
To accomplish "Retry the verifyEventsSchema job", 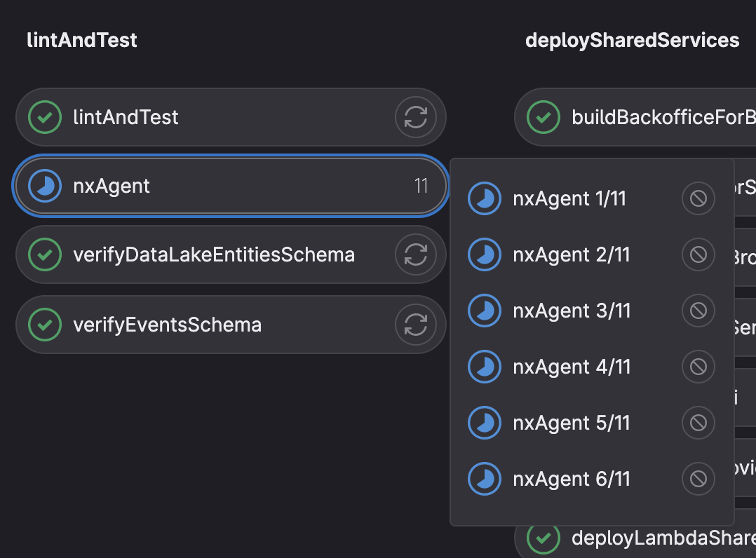I will pyautogui.click(x=416, y=325).
